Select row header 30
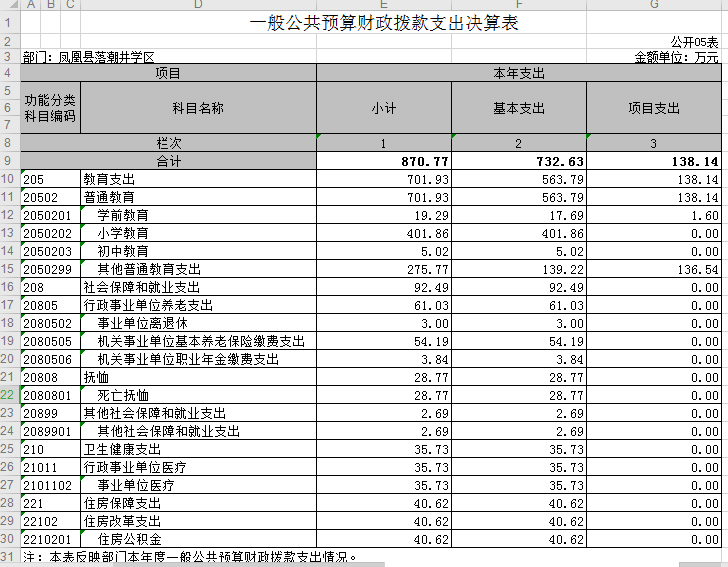Image resolution: width=728 pixels, height=567 pixels. [9, 539]
